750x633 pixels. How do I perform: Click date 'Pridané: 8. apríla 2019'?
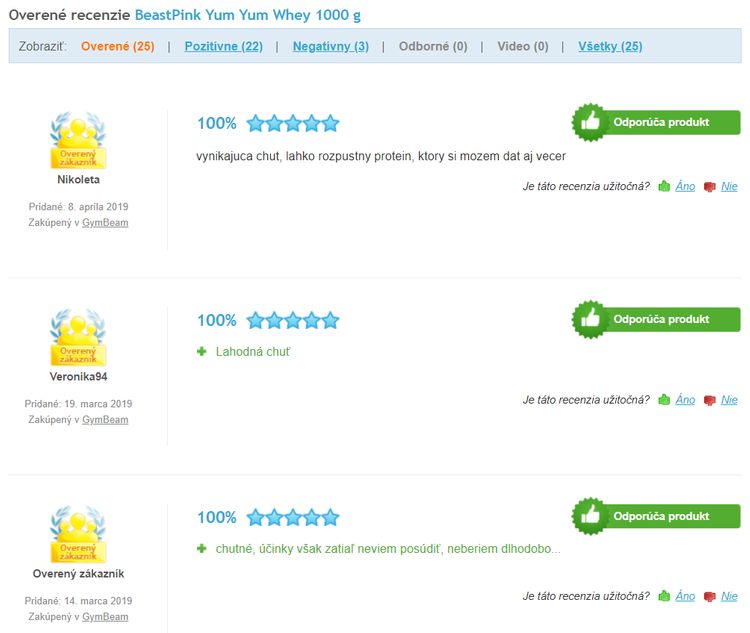[x=78, y=207]
